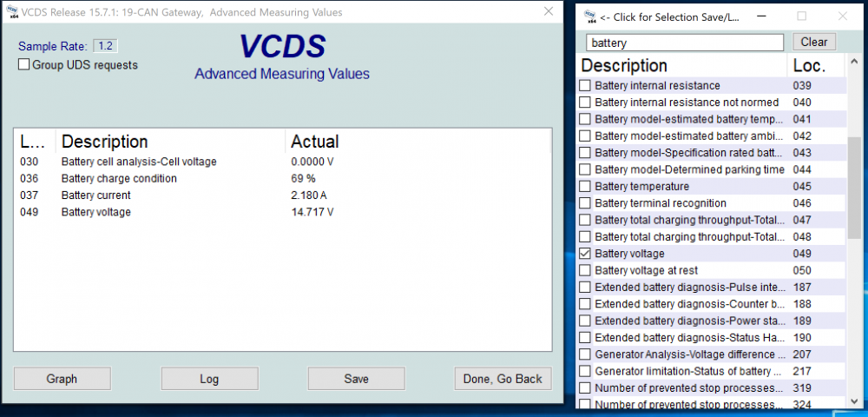This screenshot has height=417, width=868.
Task: Click the 14.717 V value
Action: [312, 212]
